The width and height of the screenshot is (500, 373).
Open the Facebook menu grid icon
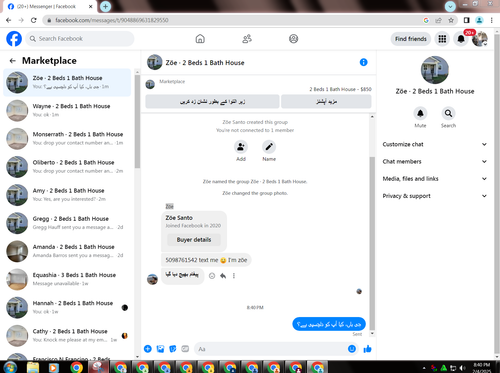click(442, 39)
